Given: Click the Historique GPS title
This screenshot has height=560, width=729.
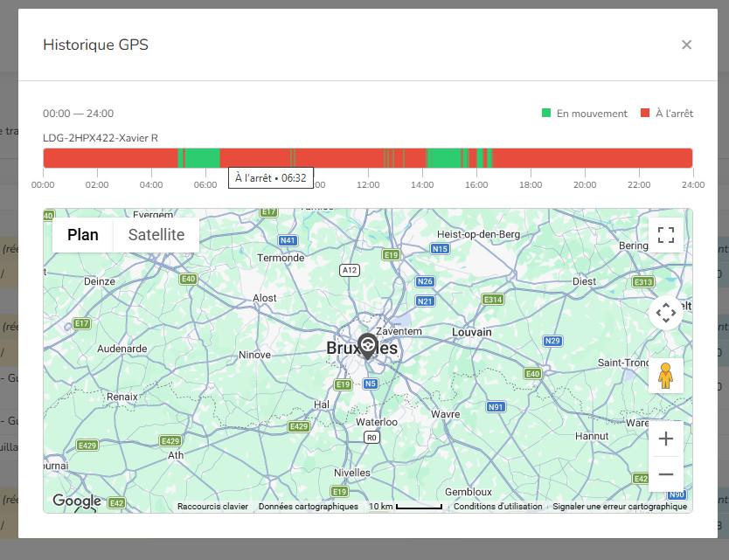Looking at the screenshot, I should pyautogui.click(x=96, y=45).
